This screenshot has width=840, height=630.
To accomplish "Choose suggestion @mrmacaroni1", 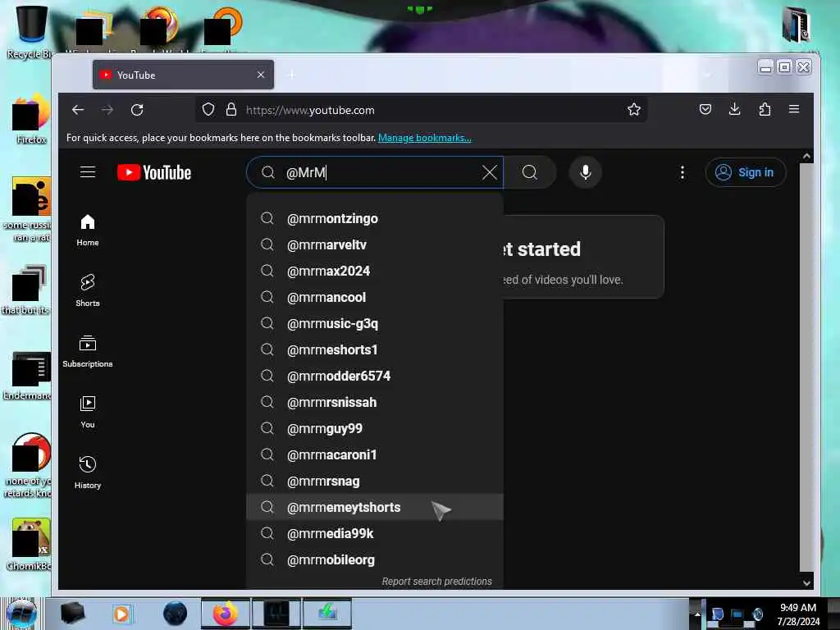I will 375,454.
